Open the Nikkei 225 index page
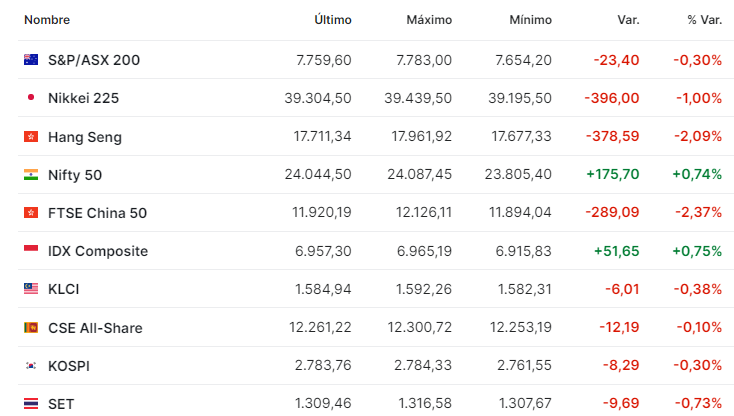 coord(83,98)
